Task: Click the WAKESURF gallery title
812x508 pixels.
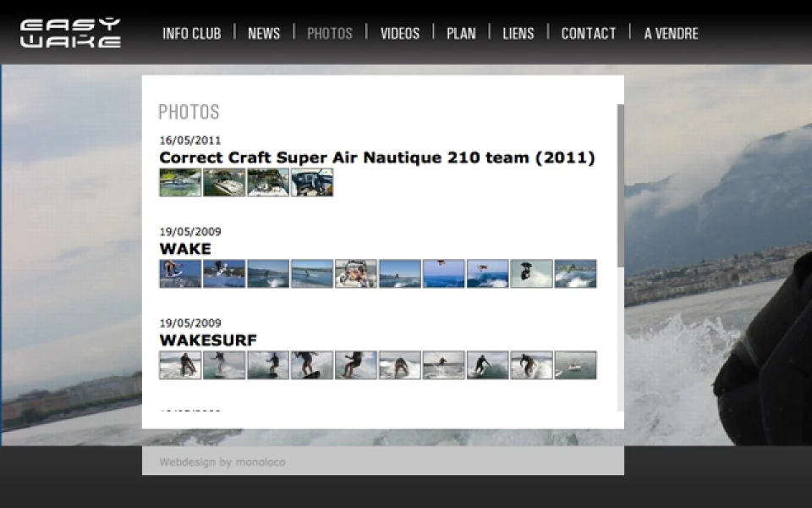Action: (x=208, y=340)
